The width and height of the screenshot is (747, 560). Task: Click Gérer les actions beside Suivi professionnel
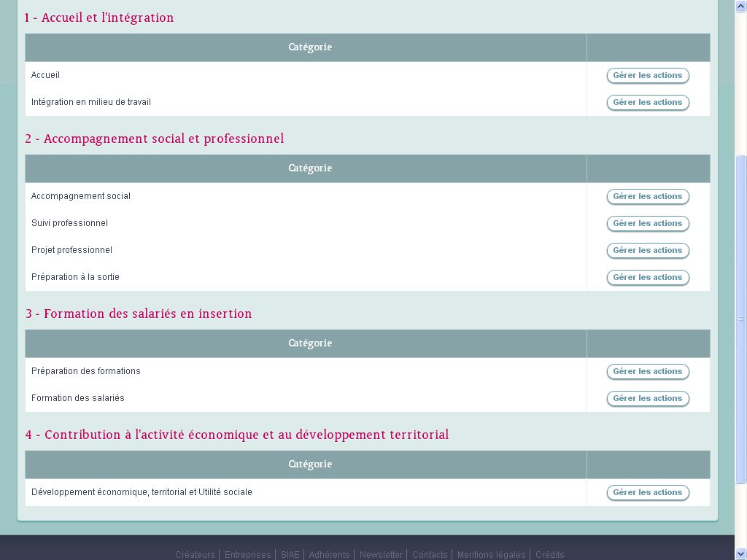(x=648, y=223)
